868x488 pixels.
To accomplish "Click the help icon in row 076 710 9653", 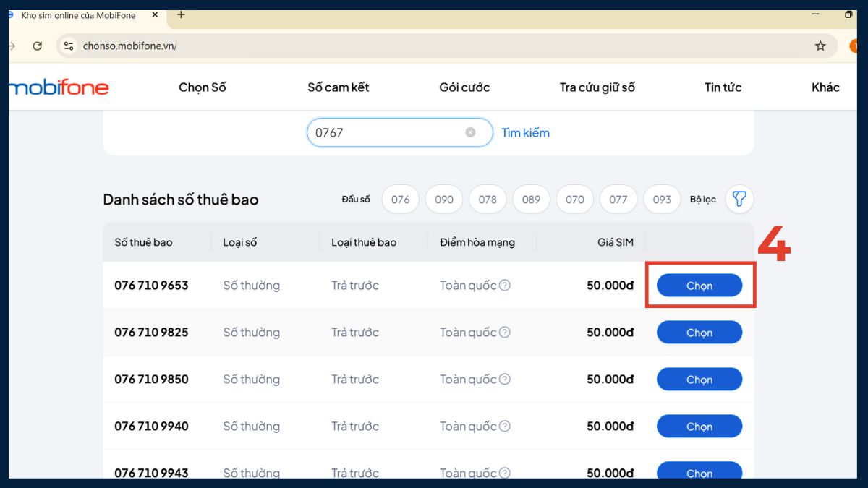I will (505, 285).
